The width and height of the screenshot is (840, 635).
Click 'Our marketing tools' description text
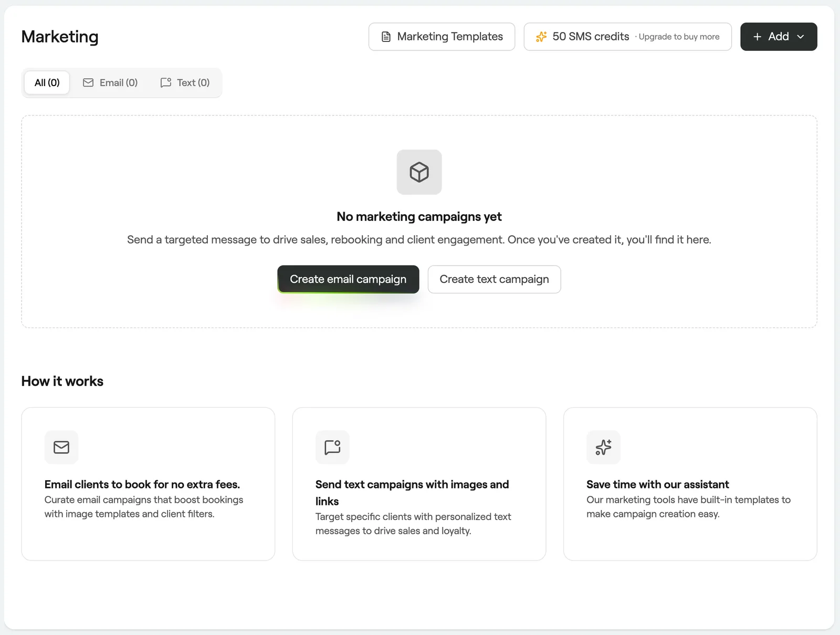pyautogui.click(x=688, y=507)
